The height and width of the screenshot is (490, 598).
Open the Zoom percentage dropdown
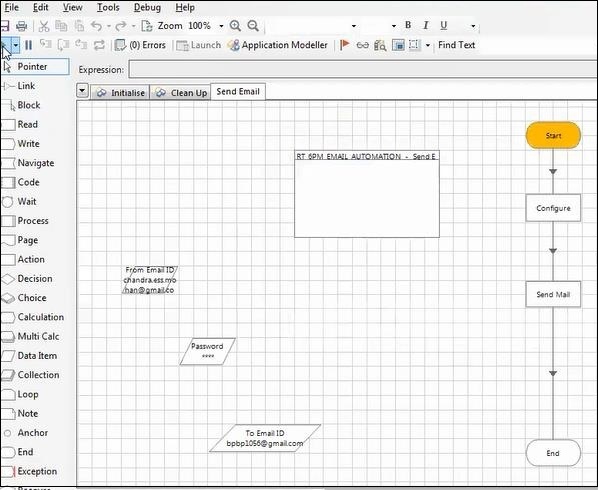click(x=221, y=26)
